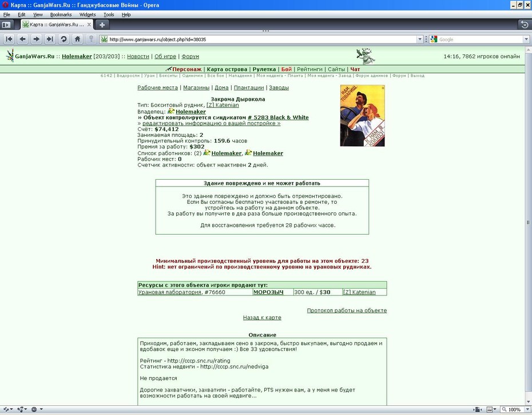Screen dimensions: 532x415
Task: Click the Fast Forward button
Action: coord(50,39)
